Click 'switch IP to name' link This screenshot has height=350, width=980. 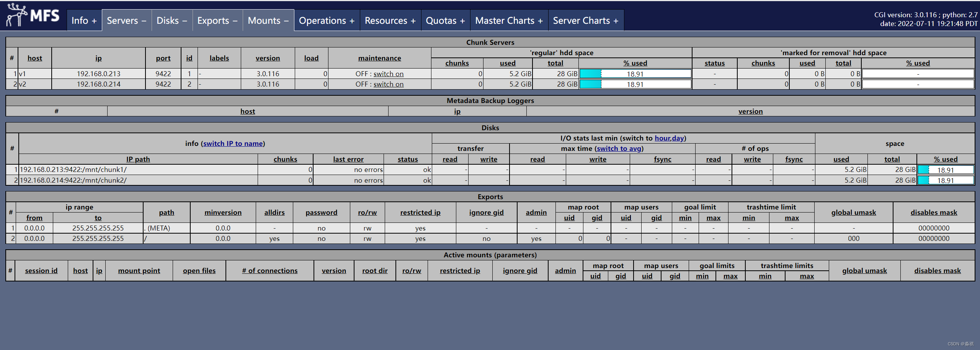coord(233,144)
